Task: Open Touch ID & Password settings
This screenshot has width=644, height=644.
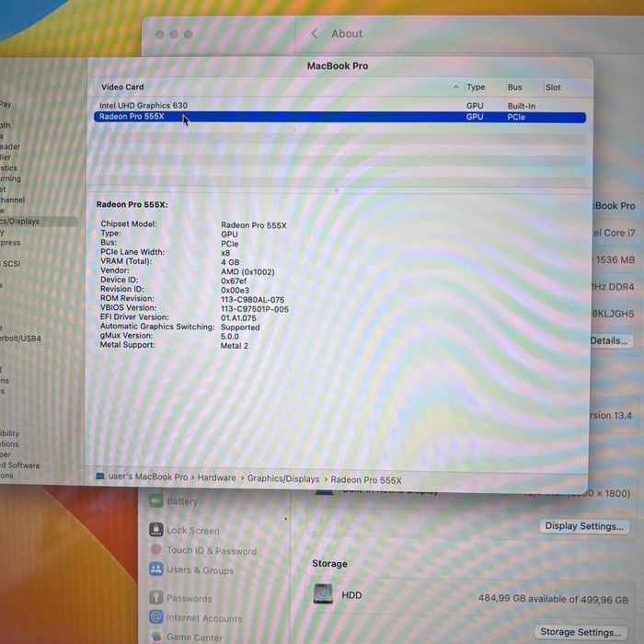Action: 211,551
